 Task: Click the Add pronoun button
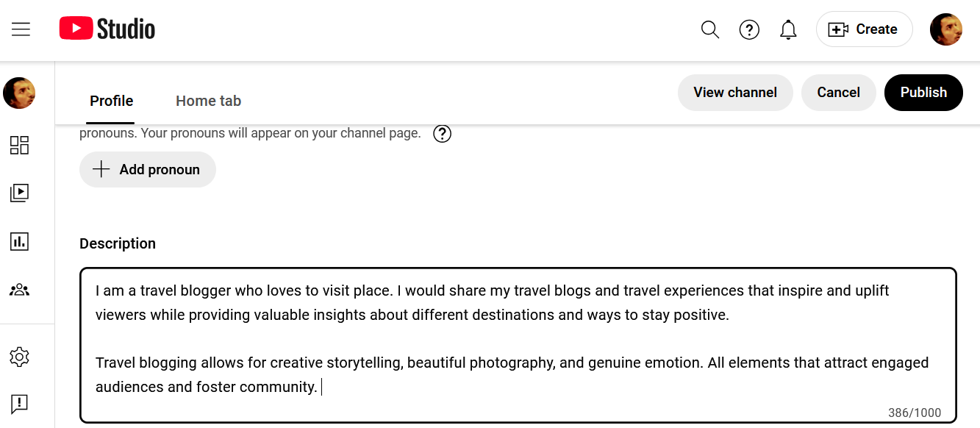pyautogui.click(x=148, y=170)
